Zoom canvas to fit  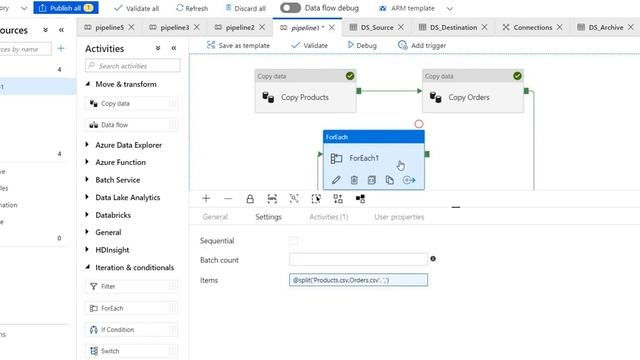[x=272, y=199]
